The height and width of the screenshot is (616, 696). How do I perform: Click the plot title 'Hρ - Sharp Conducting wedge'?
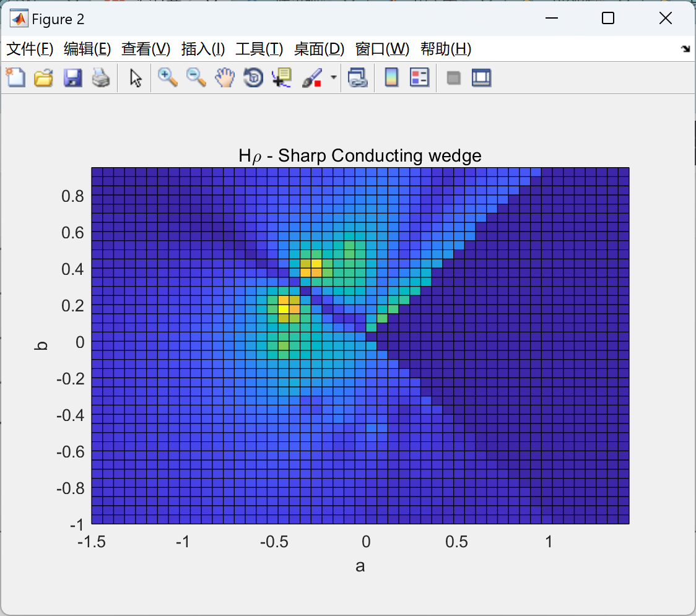pos(360,156)
